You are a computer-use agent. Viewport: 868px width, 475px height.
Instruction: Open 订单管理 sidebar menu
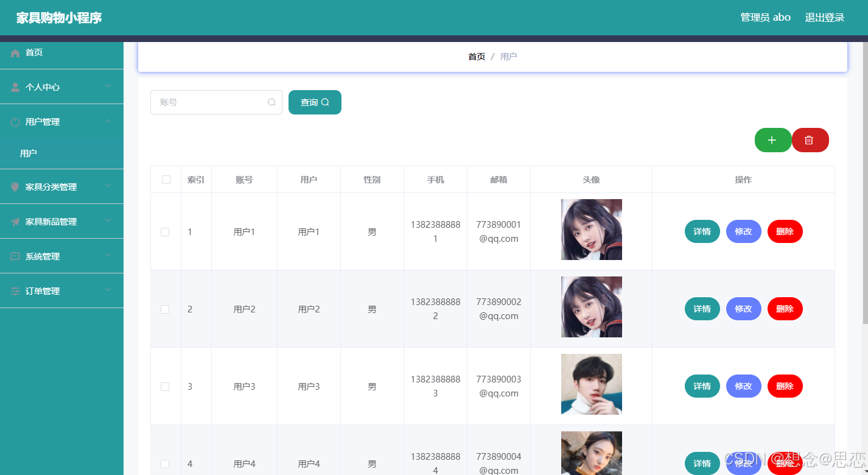pyautogui.click(x=61, y=291)
